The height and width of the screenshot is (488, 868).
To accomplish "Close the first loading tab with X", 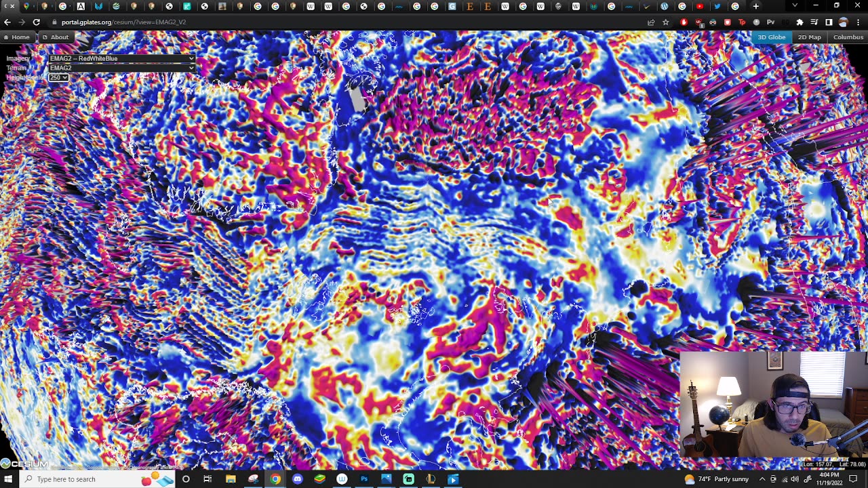I will pos(12,6).
